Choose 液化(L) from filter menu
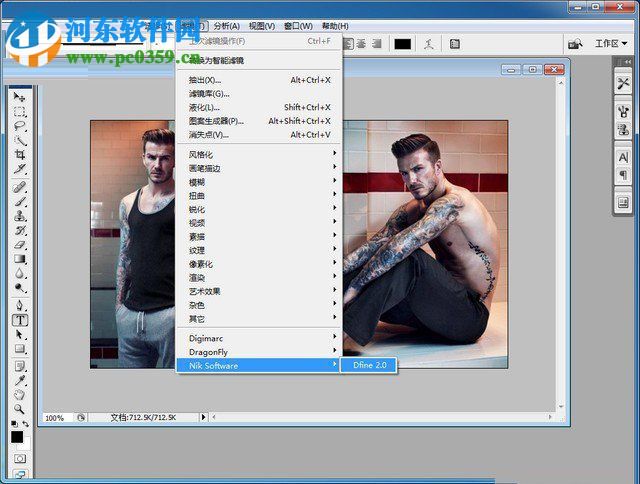640x484 pixels. click(x=259, y=107)
